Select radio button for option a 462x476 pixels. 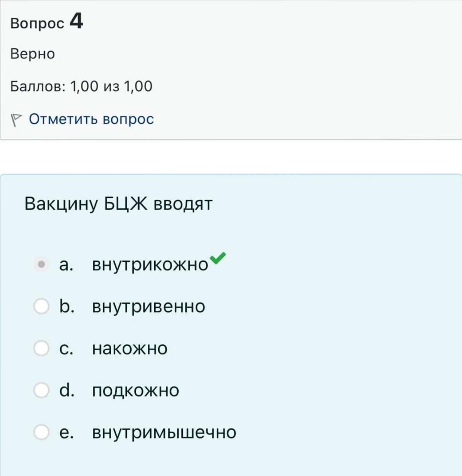tap(42, 264)
